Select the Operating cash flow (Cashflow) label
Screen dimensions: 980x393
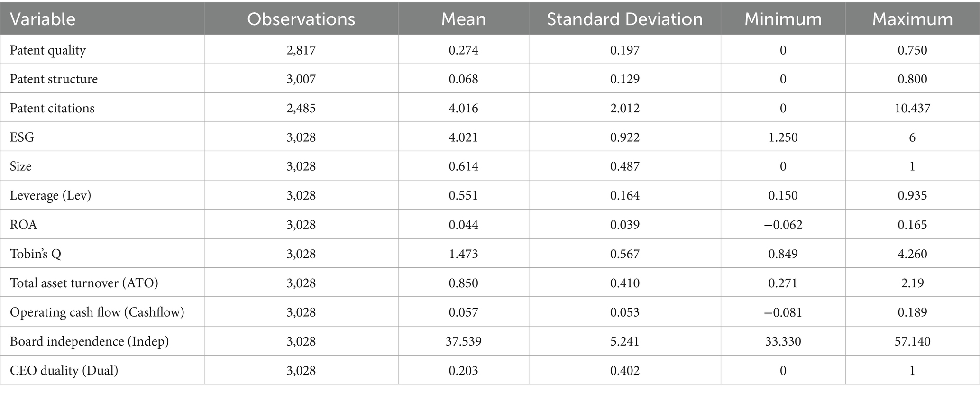tap(97, 312)
